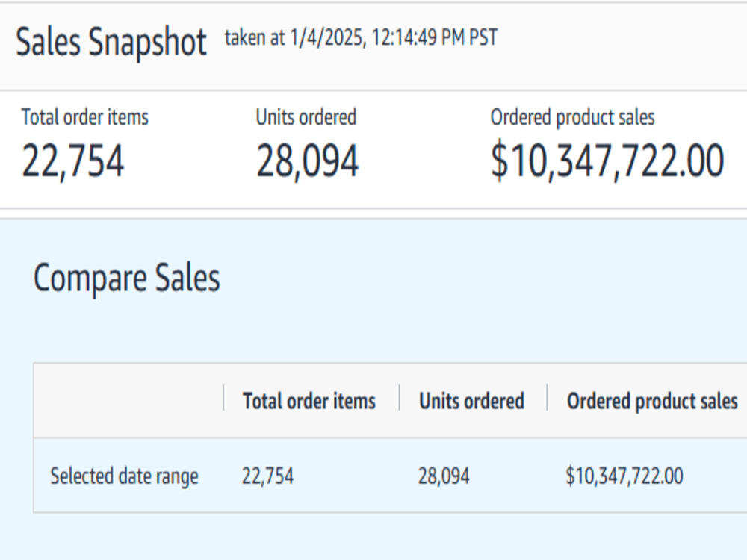
Task: Click the Ordered product sales snapshot label
Action: tap(573, 118)
